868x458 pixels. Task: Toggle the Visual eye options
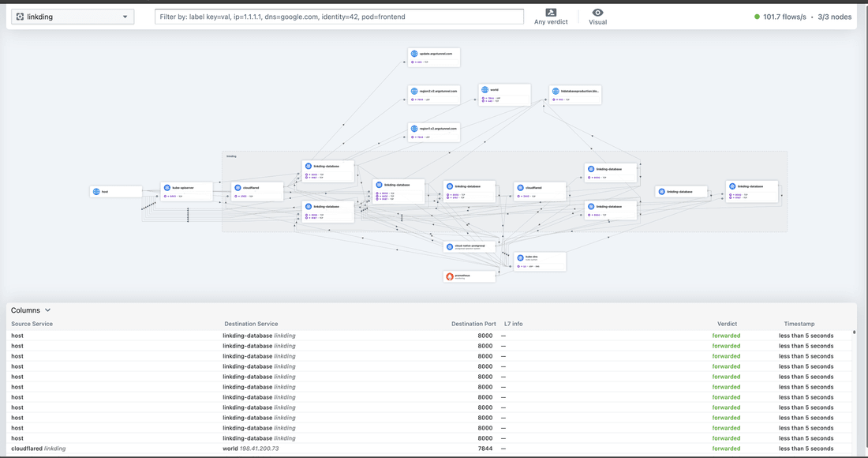pos(598,17)
